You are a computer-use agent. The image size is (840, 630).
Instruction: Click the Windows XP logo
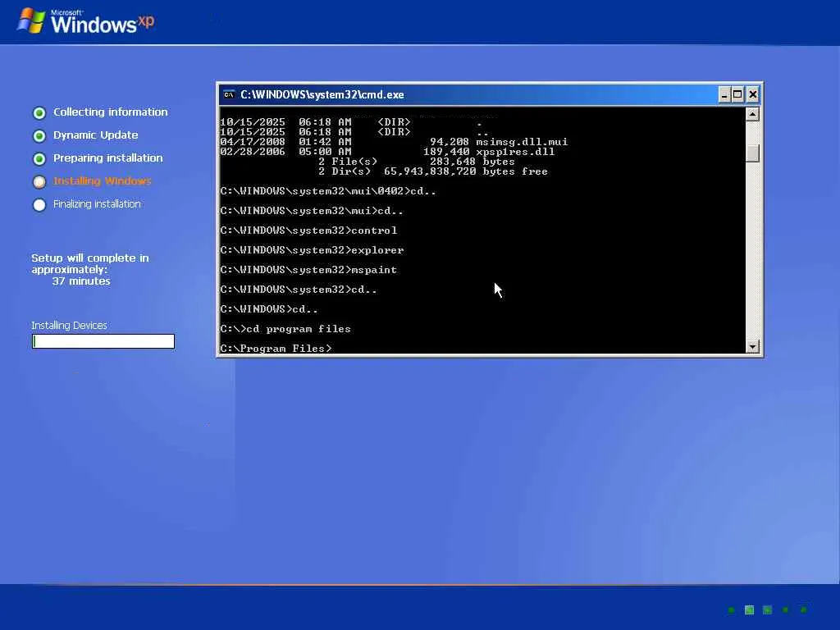coord(85,22)
